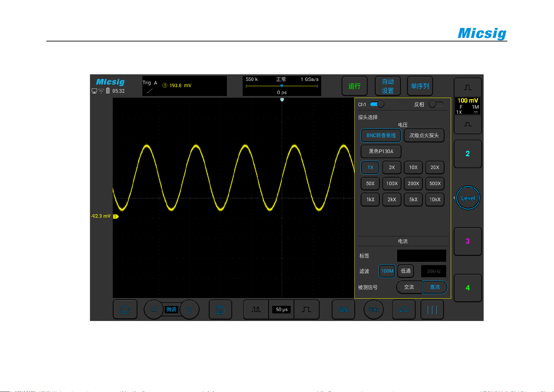Tap the battery status icon

pyautogui.click(x=108, y=91)
